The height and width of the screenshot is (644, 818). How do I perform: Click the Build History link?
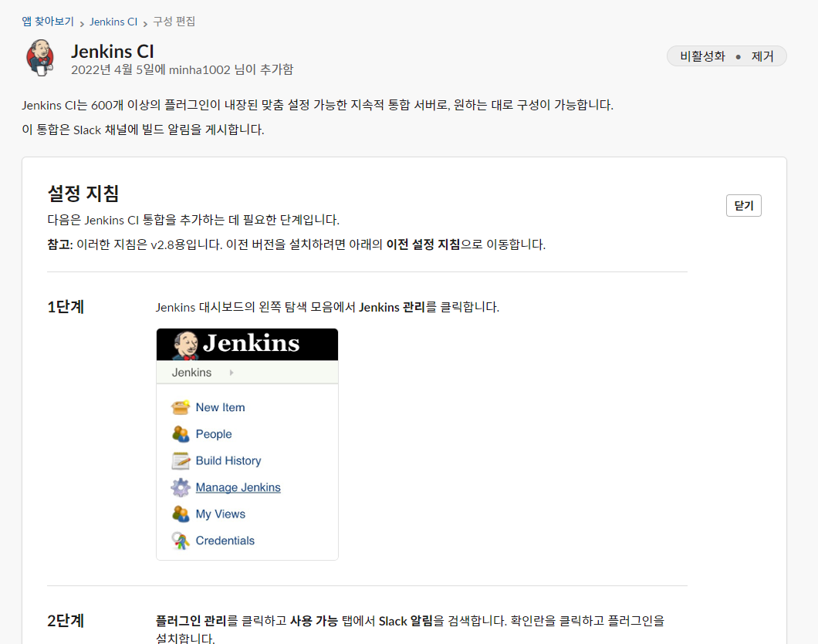coord(228,460)
